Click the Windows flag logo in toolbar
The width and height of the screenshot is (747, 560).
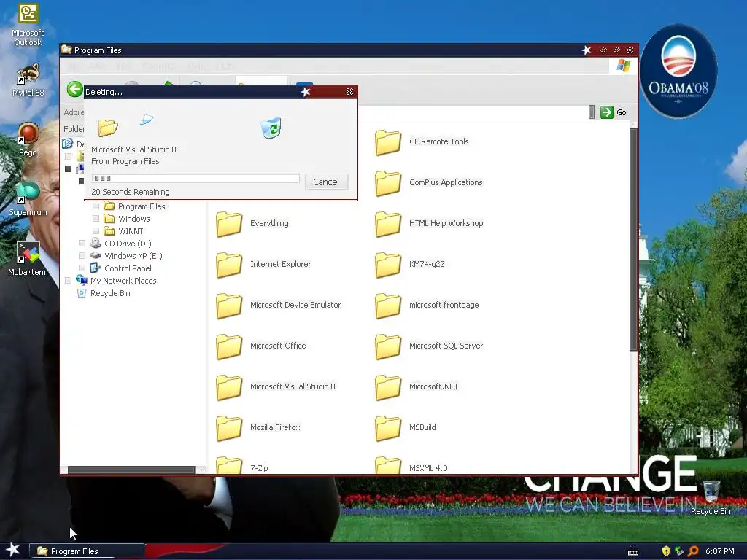[623, 66]
